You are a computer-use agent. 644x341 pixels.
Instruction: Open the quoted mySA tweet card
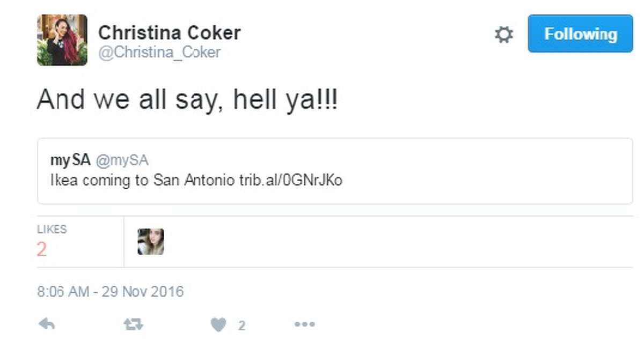(x=429, y=171)
